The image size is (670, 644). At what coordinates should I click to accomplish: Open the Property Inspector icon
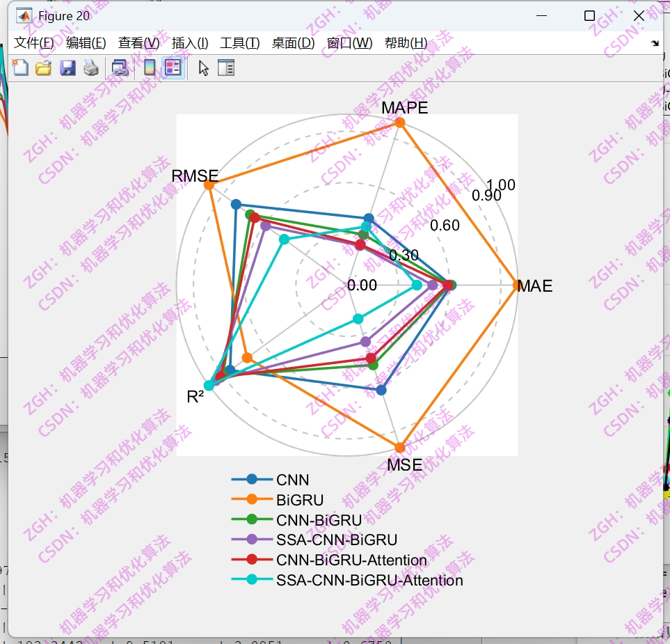coord(226,68)
